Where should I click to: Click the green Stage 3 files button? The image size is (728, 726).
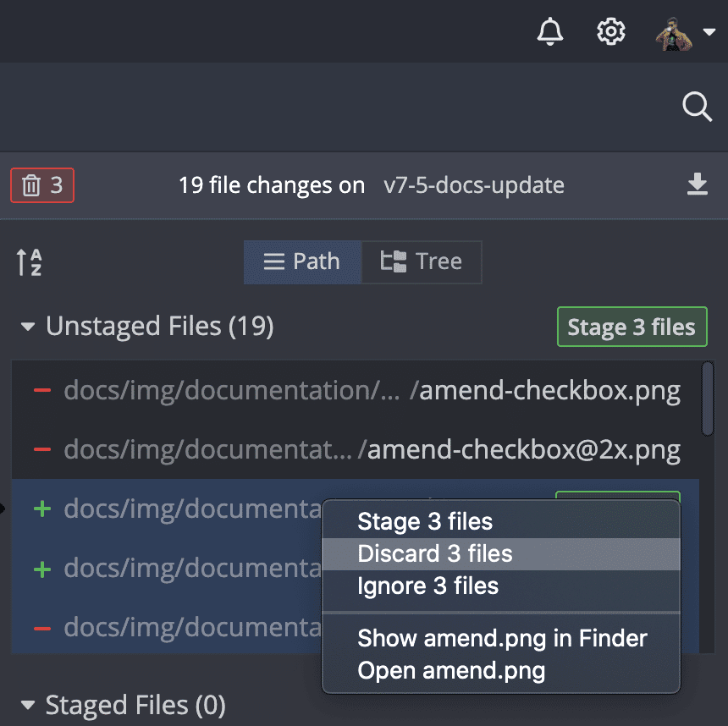point(631,327)
